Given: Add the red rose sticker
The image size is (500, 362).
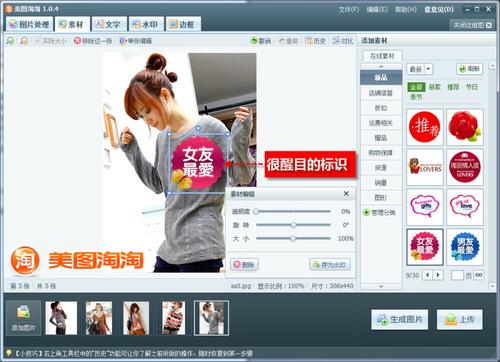Looking at the screenshot, I should [x=465, y=127].
